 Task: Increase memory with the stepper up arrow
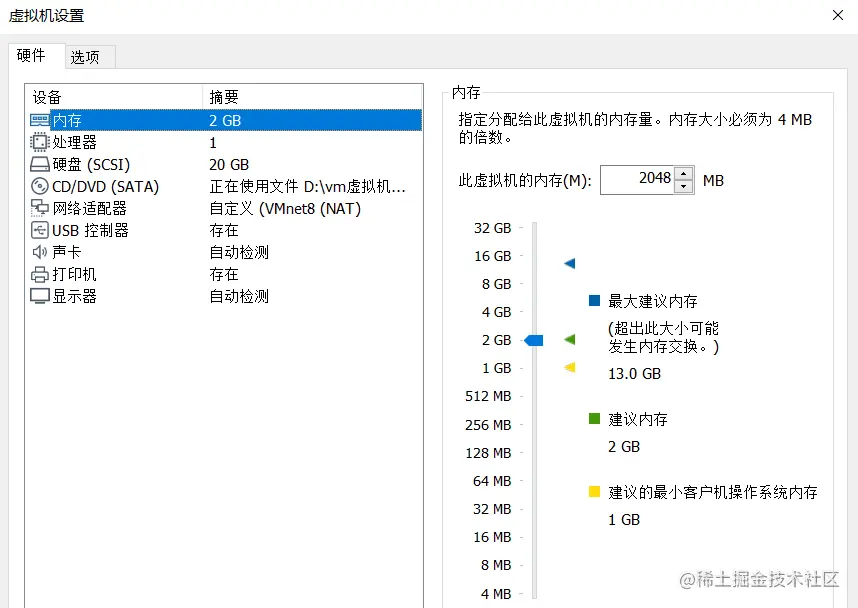[x=683, y=173]
